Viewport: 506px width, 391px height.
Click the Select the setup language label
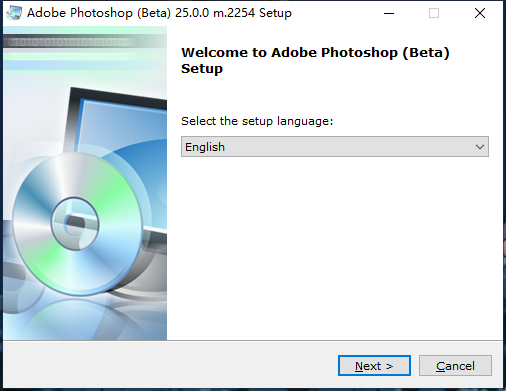tap(257, 121)
